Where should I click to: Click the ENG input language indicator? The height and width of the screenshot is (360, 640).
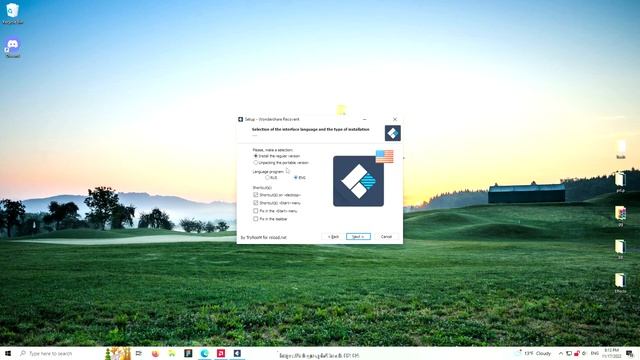click(x=595, y=353)
